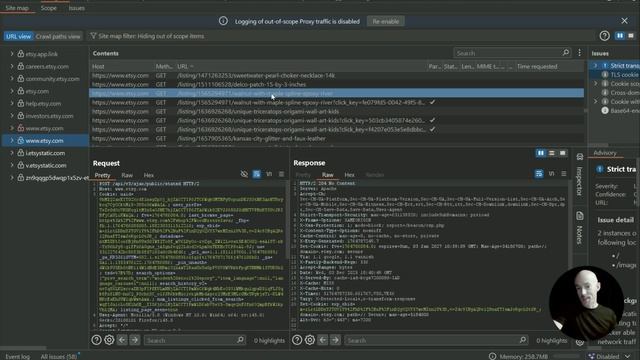Image resolution: width=640 pixels, height=360 pixels.
Task: Switch to the Scope tab
Action: pyautogui.click(x=49, y=8)
